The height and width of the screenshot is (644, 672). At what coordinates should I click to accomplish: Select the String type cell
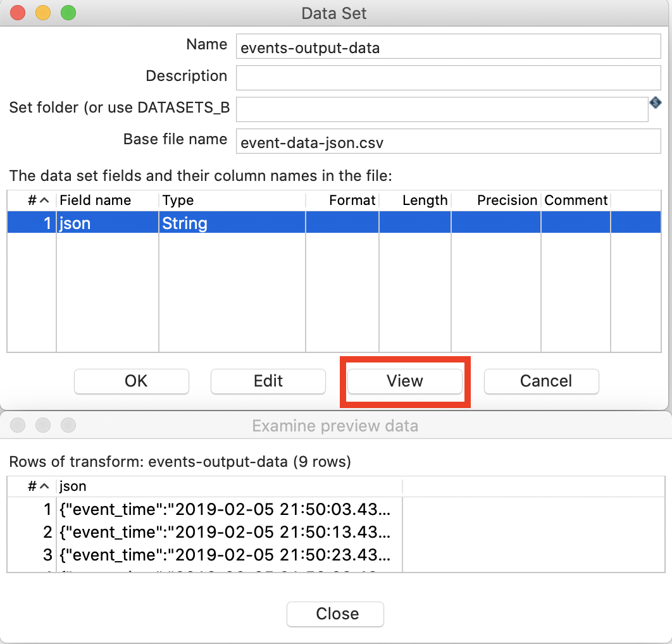[x=232, y=223]
